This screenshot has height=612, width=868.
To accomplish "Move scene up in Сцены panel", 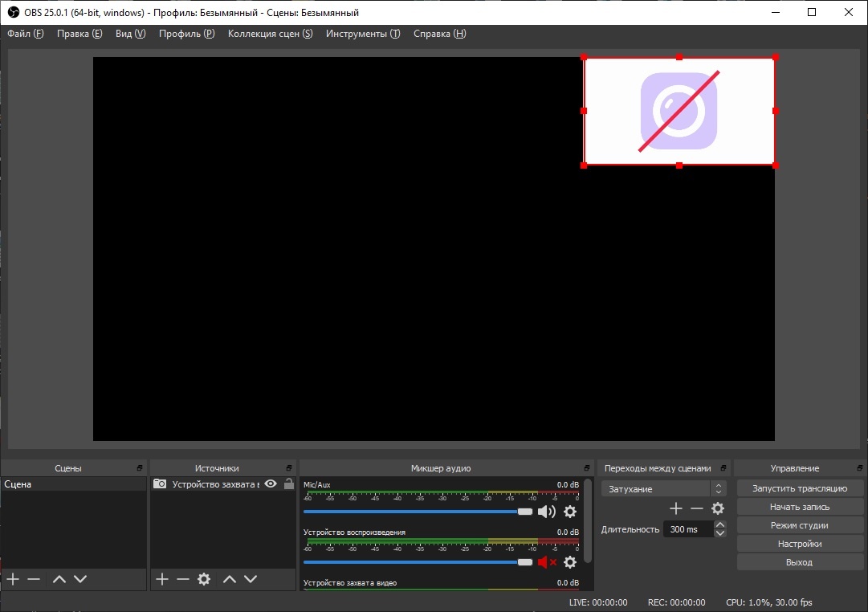I will 59,579.
